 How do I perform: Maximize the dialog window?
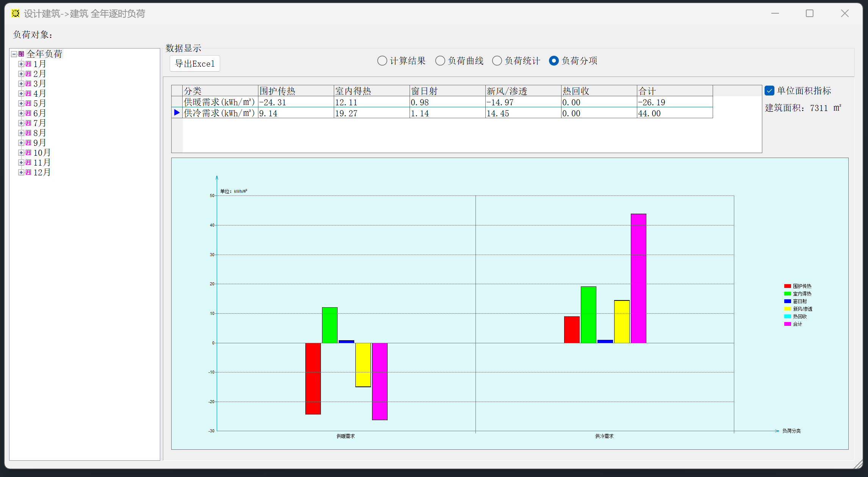(x=810, y=14)
